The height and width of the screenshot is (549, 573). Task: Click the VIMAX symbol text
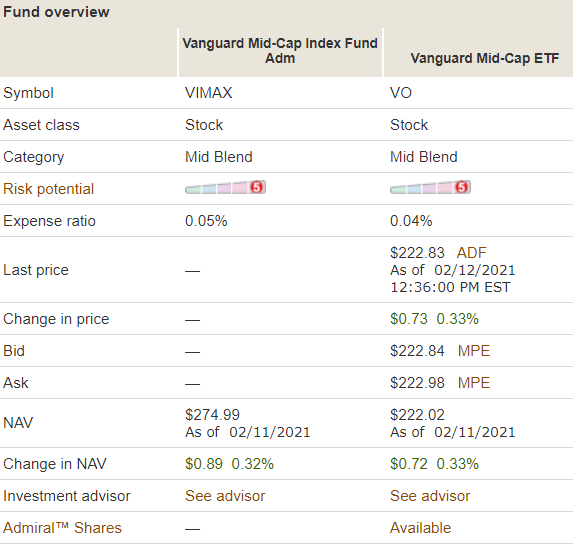[209, 93]
